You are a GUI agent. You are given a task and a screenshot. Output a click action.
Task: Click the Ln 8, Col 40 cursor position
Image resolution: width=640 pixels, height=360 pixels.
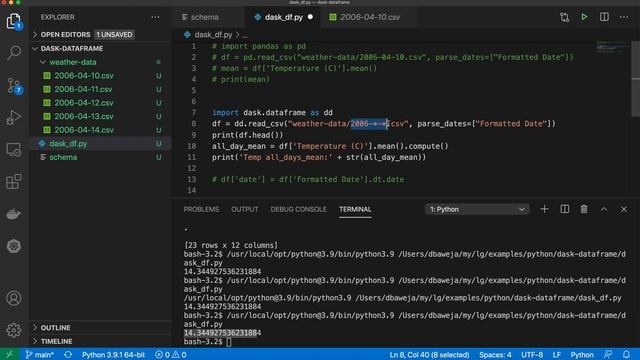click(x=429, y=355)
